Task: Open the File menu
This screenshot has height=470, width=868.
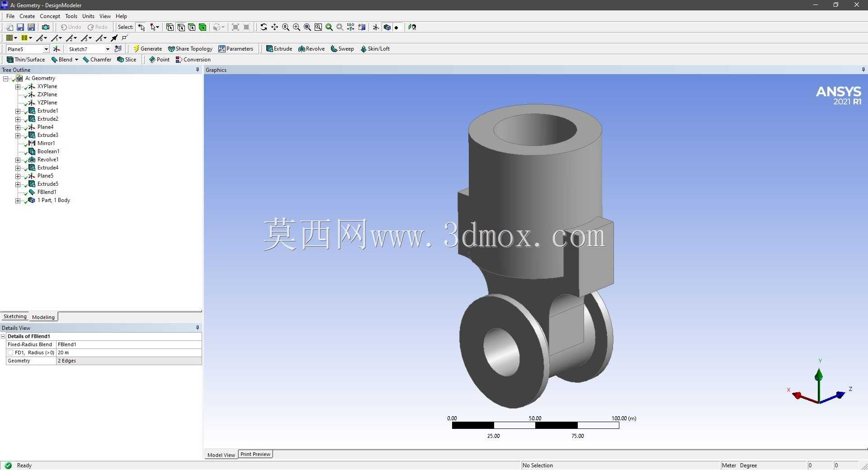Action: [x=10, y=16]
